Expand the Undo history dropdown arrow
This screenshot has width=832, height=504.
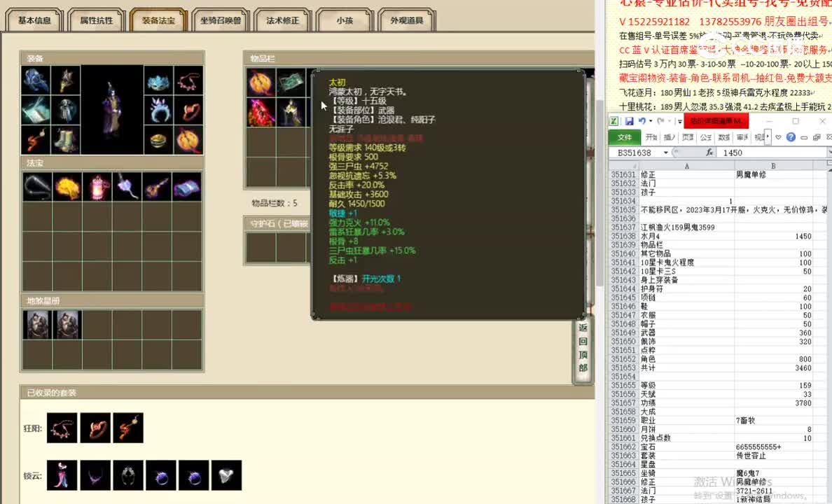point(651,121)
